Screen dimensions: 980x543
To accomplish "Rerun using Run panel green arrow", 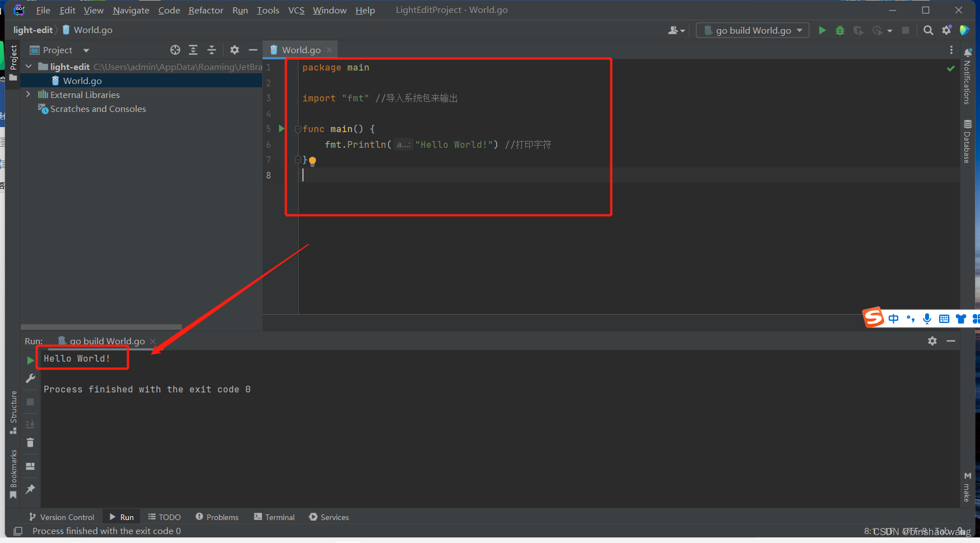I will pos(30,361).
